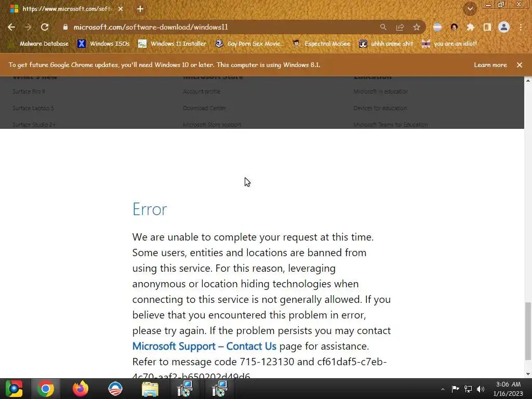Screen dimensions: 532x399
Task: Click Learn more in the update infobar
Action: click(x=490, y=65)
